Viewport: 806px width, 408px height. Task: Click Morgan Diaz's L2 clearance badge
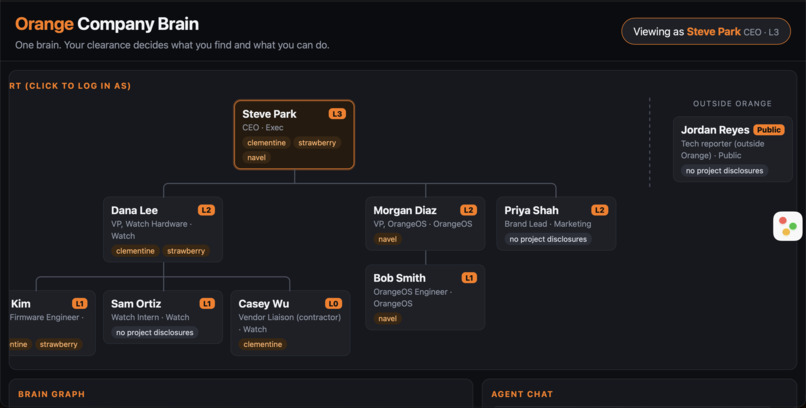(468, 210)
